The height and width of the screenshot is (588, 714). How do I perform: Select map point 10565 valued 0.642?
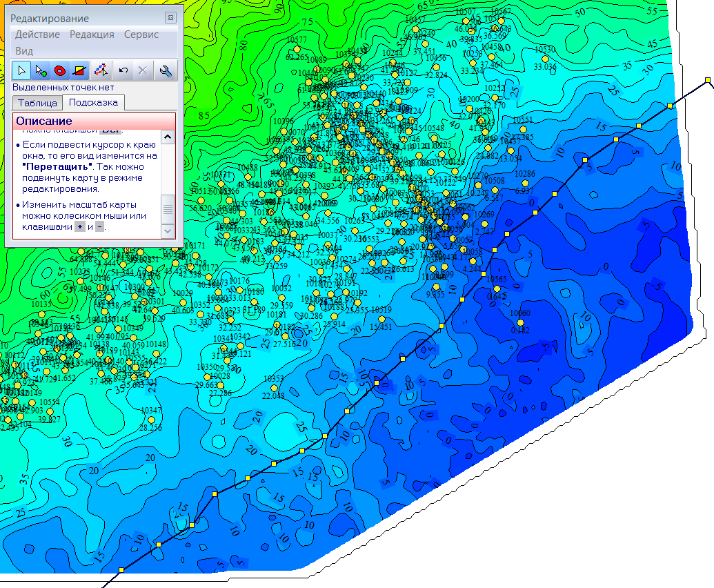[497, 288]
